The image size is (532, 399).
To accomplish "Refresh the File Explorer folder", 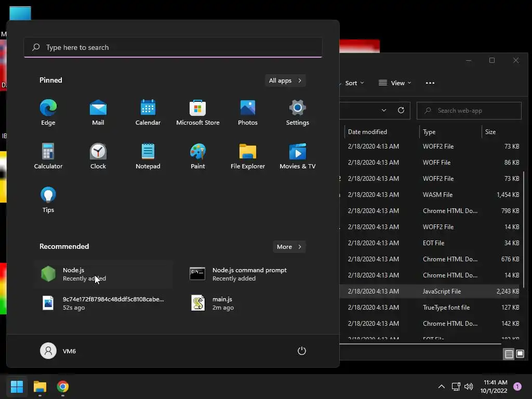I will (x=401, y=110).
